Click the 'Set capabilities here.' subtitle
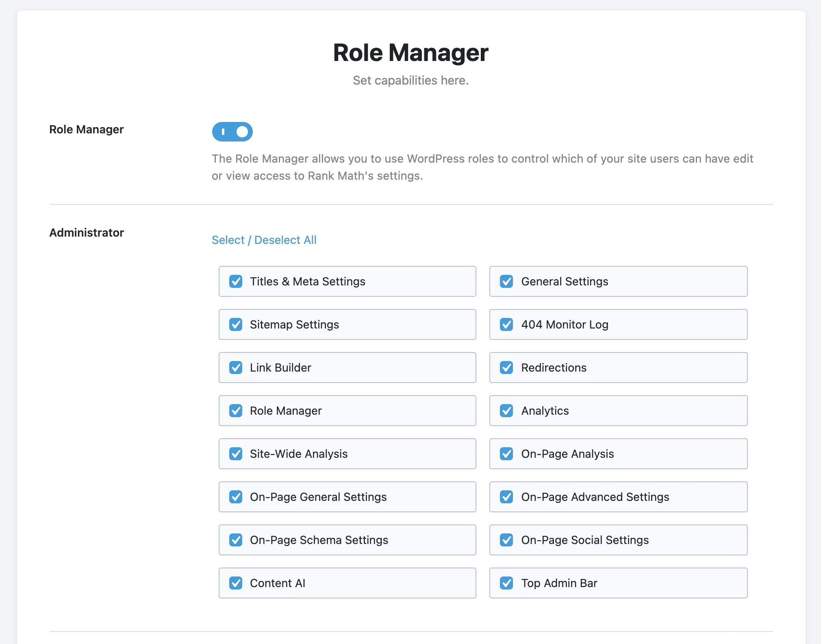 410,80
